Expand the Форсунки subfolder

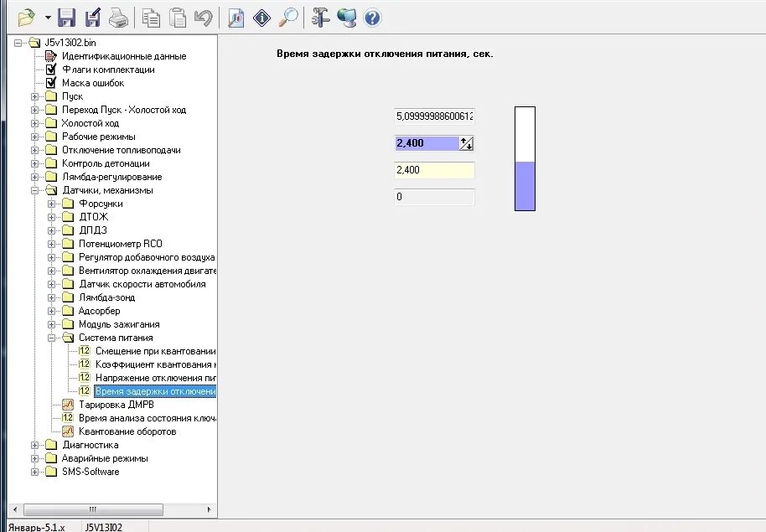[51, 204]
